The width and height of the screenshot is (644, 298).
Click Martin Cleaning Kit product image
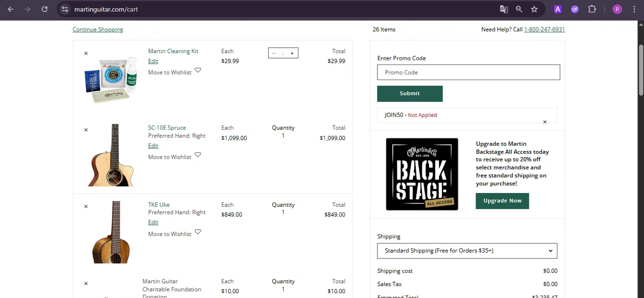pyautogui.click(x=111, y=80)
